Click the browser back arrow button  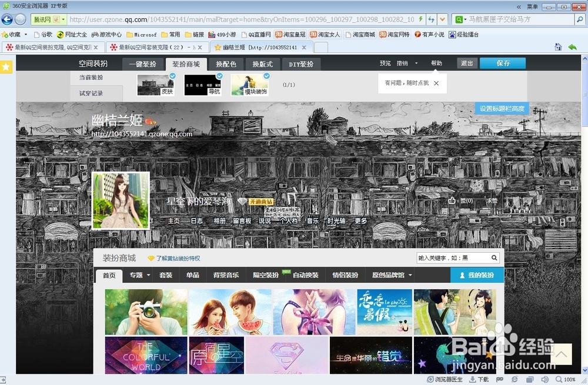(x=7, y=19)
